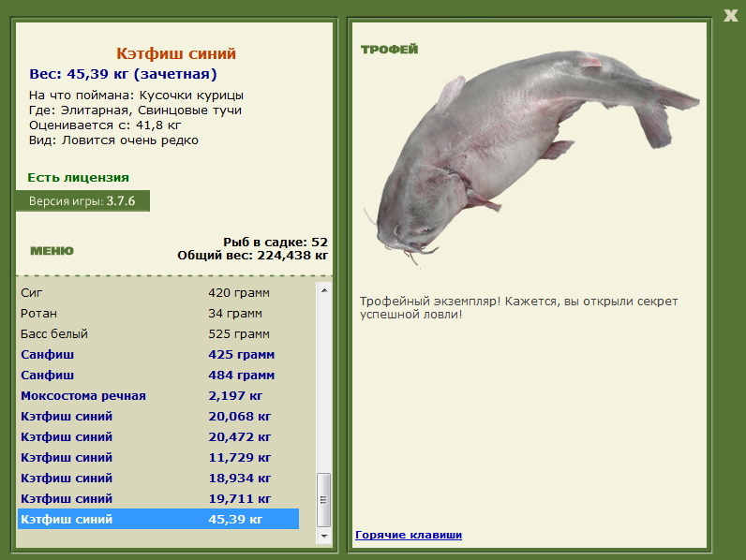Screen dimensions: 746x560
Task: Close the fish keepnet window
Action: coord(730,16)
